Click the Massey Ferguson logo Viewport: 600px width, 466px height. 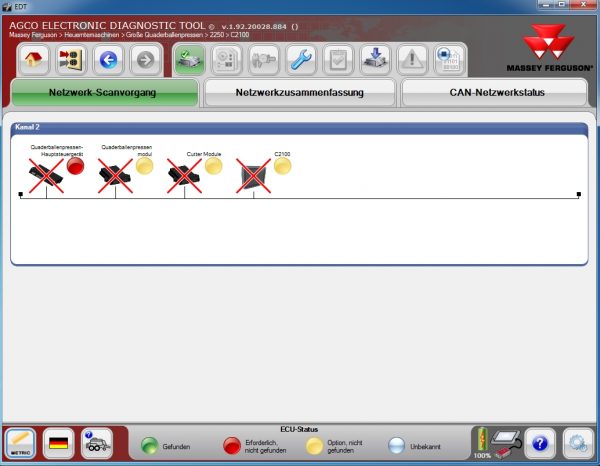coord(549,48)
